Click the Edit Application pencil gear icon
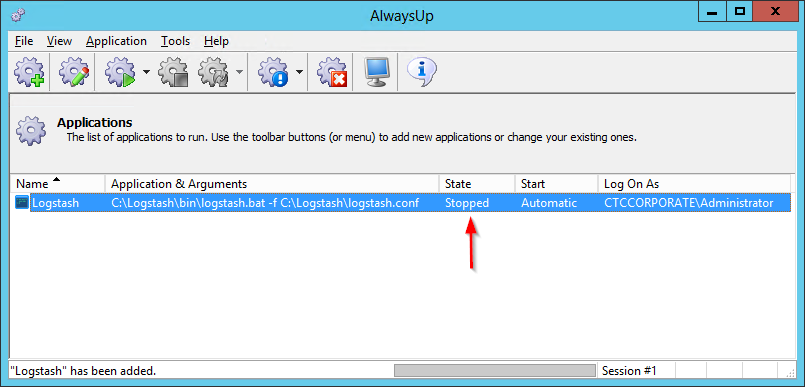805x387 pixels. click(74, 72)
